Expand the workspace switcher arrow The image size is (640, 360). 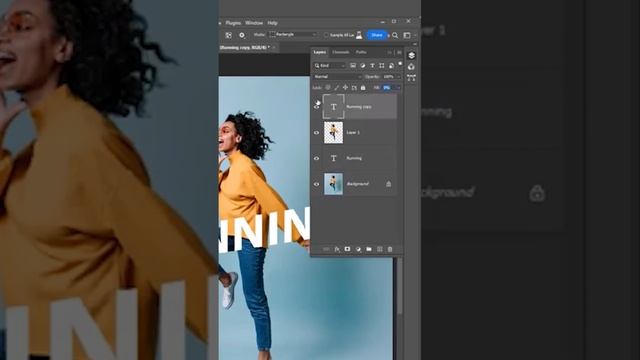pyautogui.click(x=415, y=36)
